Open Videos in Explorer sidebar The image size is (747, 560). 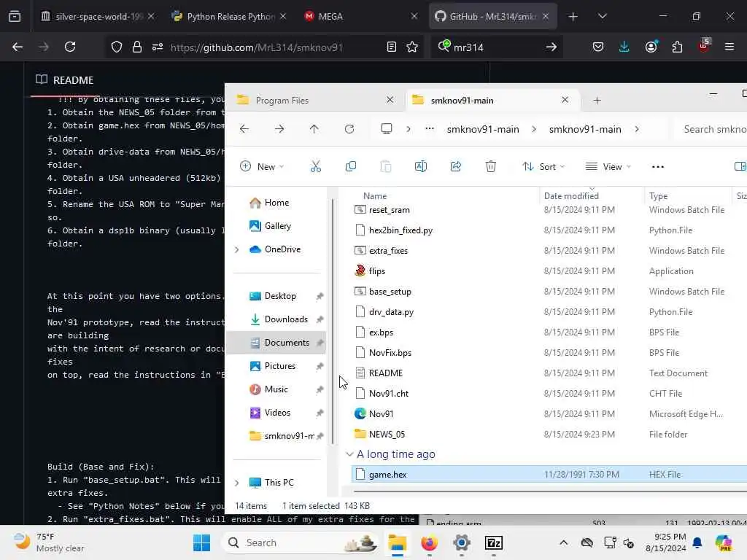click(277, 413)
